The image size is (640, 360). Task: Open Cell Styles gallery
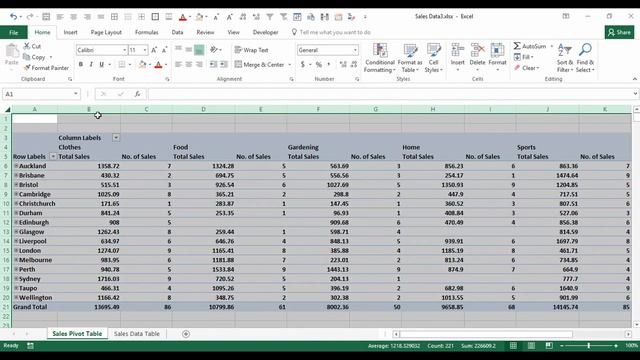(433, 58)
